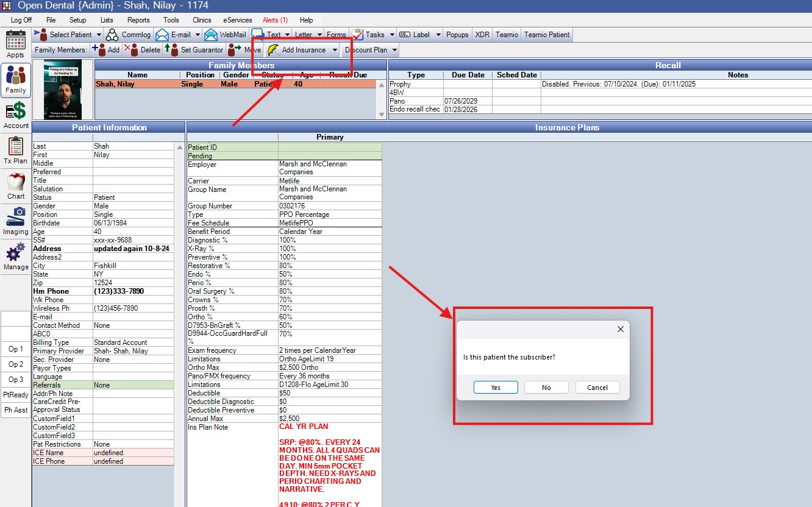Open the Clinics menu
This screenshot has height=507, width=812.
click(202, 20)
